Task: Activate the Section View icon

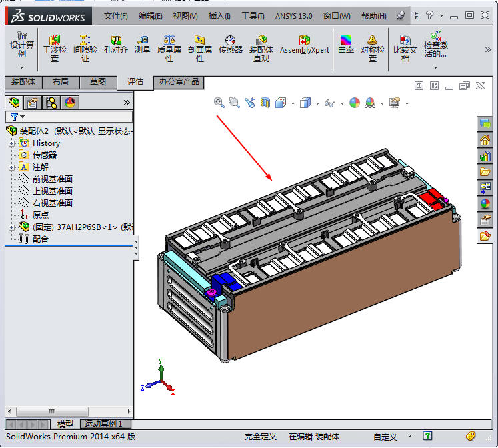Action: 265,103
